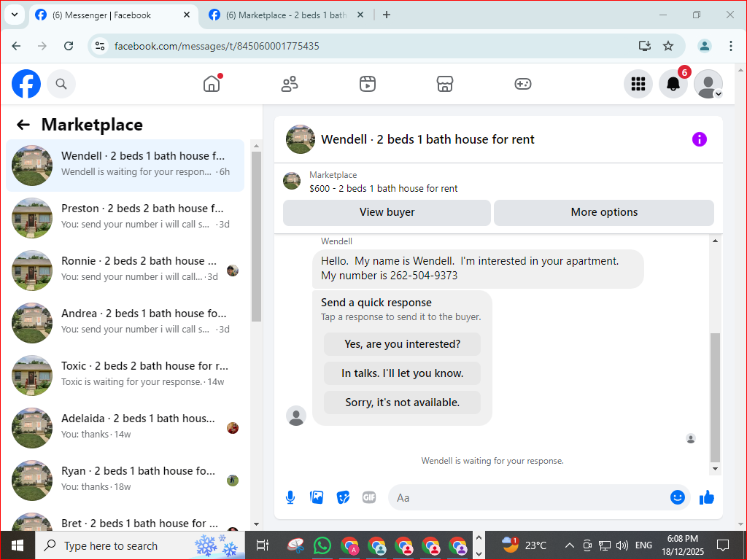
Task: Click the volume speaker tray icon
Action: pyautogui.click(x=622, y=545)
